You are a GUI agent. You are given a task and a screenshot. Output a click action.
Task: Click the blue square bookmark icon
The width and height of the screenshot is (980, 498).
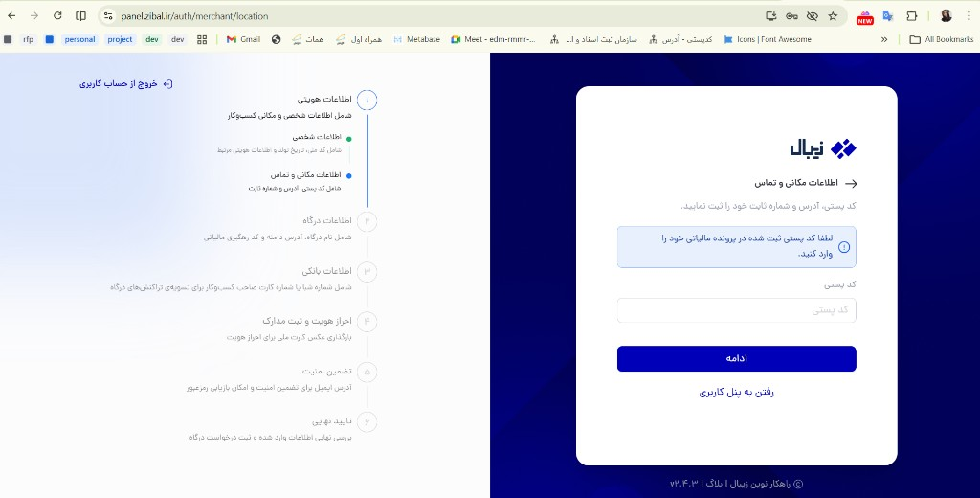pyautogui.click(x=50, y=39)
